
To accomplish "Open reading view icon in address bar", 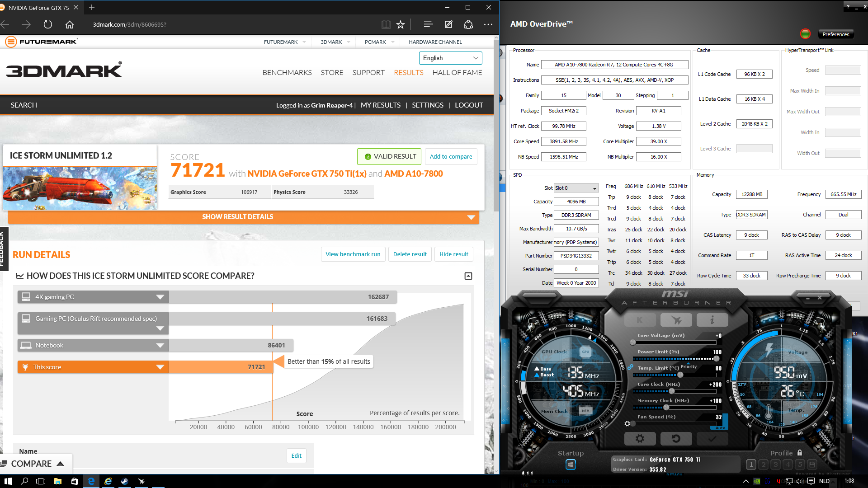I will click(386, 24).
